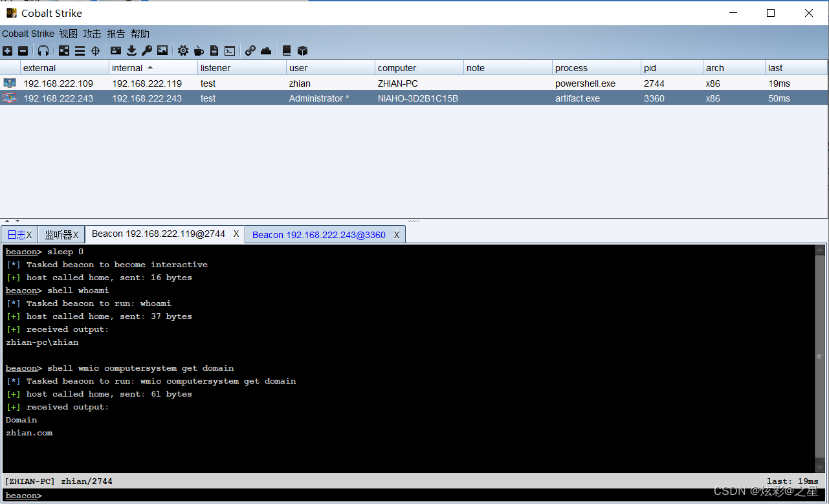The height and width of the screenshot is (504, 829).
Task: Sort sessions by the external column header
Action: (x=65, y=68)
